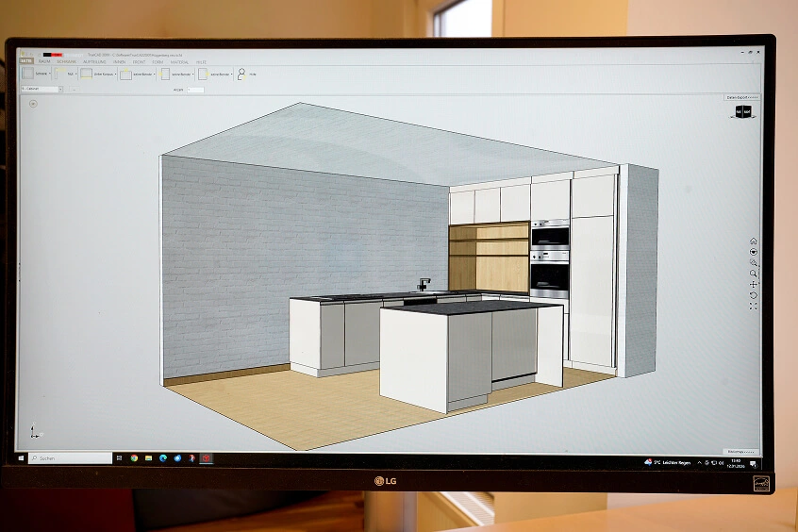Click the right-side blende icon
Image resolution: width=798 pixels, height=532 pixels.
coord(203,75)
